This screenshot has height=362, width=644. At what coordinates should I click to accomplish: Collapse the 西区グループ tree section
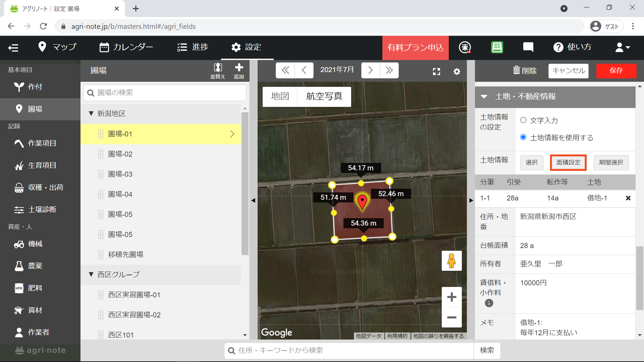click(x=91, y=274)
